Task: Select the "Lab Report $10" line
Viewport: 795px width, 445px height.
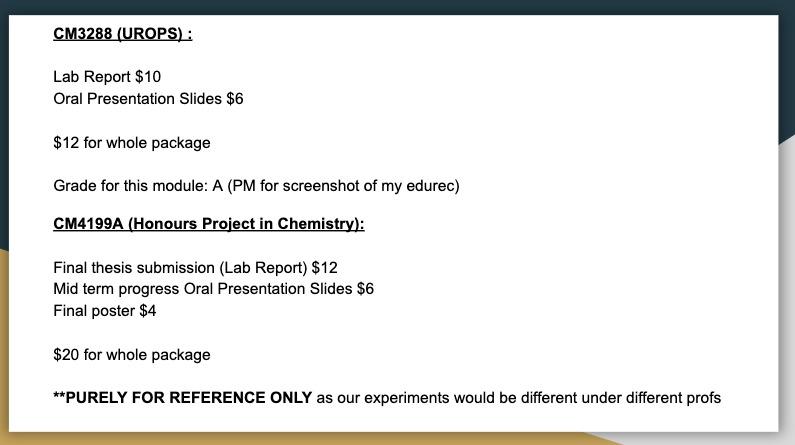Action: point(107,77)
